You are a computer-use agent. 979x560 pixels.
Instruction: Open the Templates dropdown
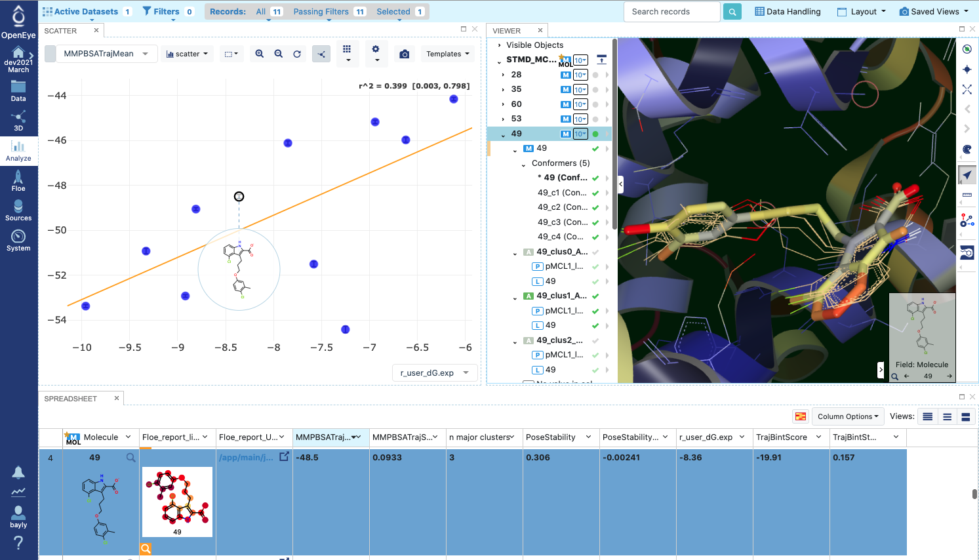click(x=448, y=54)
